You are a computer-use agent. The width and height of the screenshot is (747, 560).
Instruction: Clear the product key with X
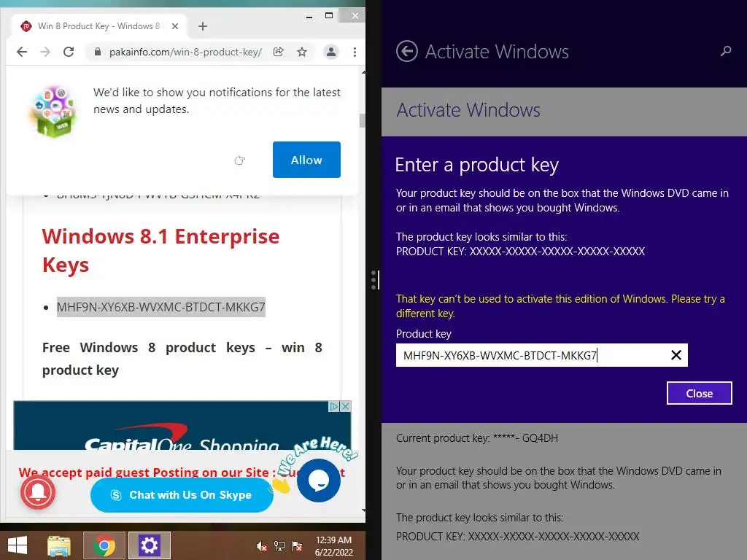click(x=676, y=355)
